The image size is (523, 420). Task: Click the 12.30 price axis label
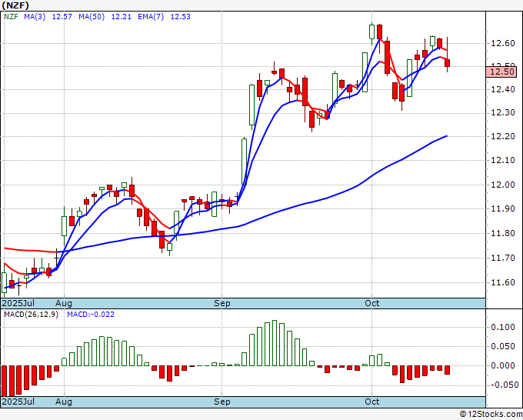pyautogui.click(x=503, y=113)
